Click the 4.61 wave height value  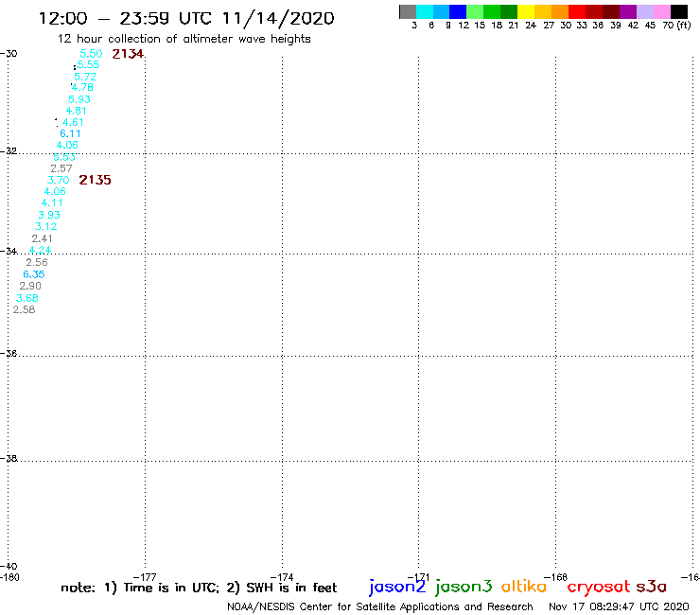click(x=73, y=122)
